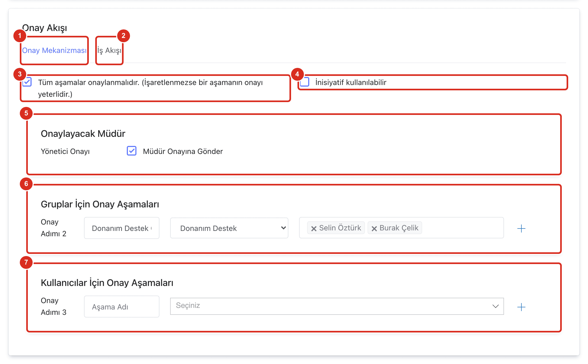Open the Onay Mekanizması tab
The height and width of the screenshot is (364, 588).
[54, 51]
